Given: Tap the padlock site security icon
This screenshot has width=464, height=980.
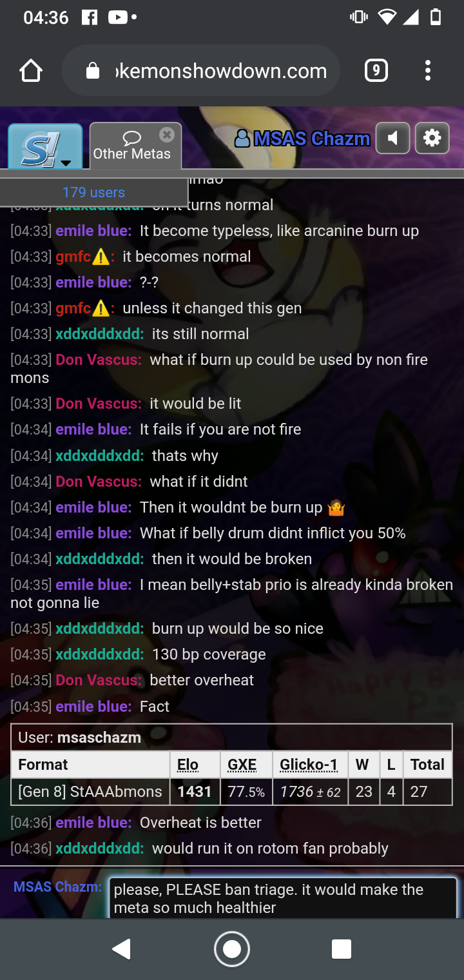Looking at the screenshot, I should tap(93, 70).
